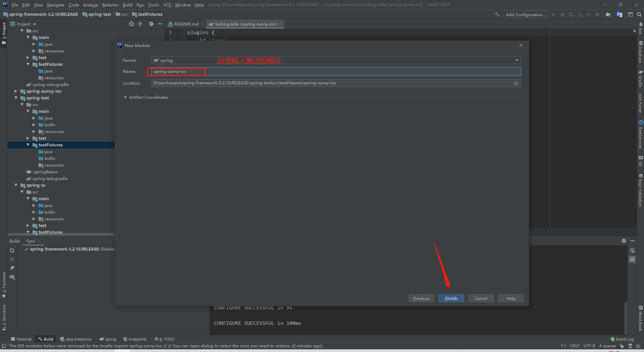Open the VCS menu

pos(167,5)
